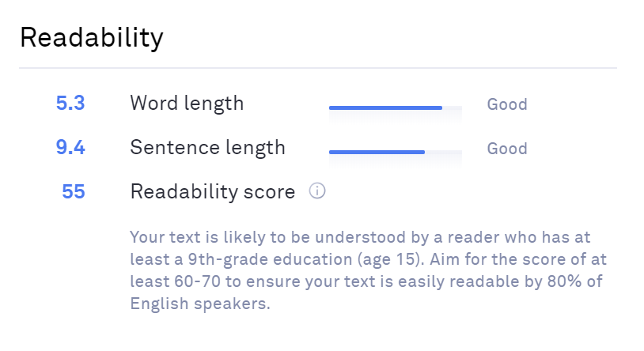This screenshot has height=351, width=644.
Task: Click the unfilled end of Word length bar
Action: 453,108
